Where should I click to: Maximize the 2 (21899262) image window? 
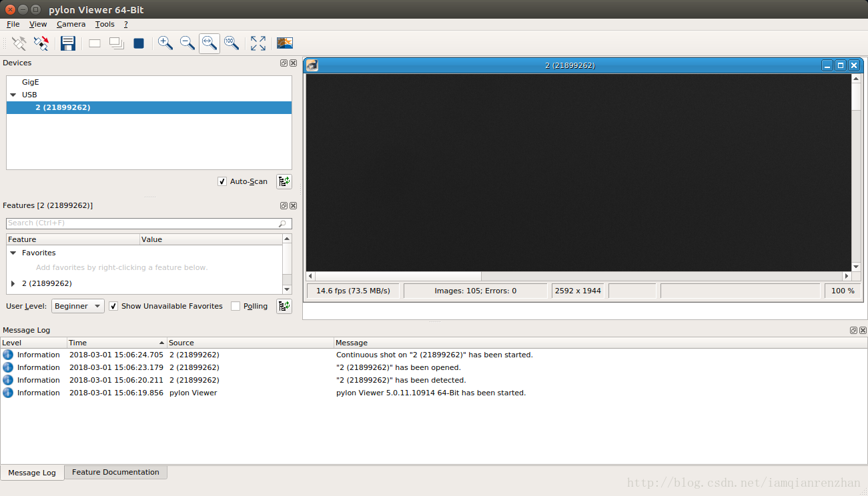tap(841, 65)
